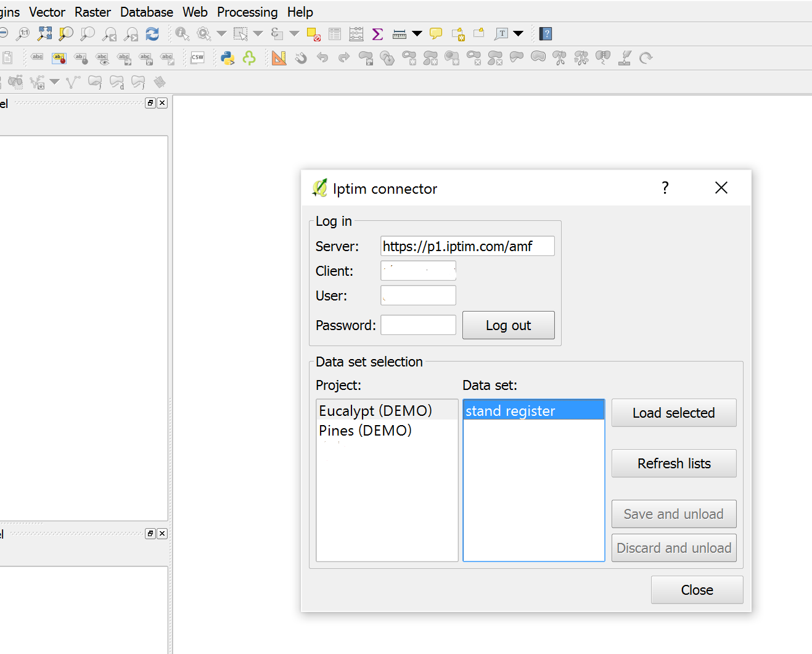Expand the measure tool dropdown
Image resolution: width=812 pixels, height=654 pixels.
point(417,34)
